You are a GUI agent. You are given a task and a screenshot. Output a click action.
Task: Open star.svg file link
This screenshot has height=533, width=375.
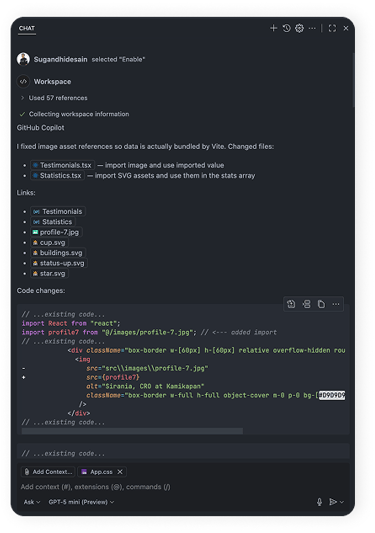(49, 274)
